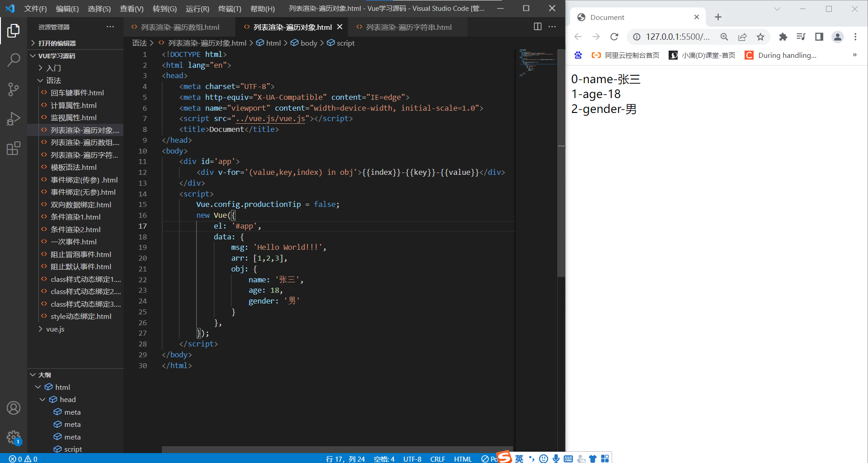Screen dimensions: 868x463
Task: Open the 终端(T) menu
Action: click(x=230, y=9)
